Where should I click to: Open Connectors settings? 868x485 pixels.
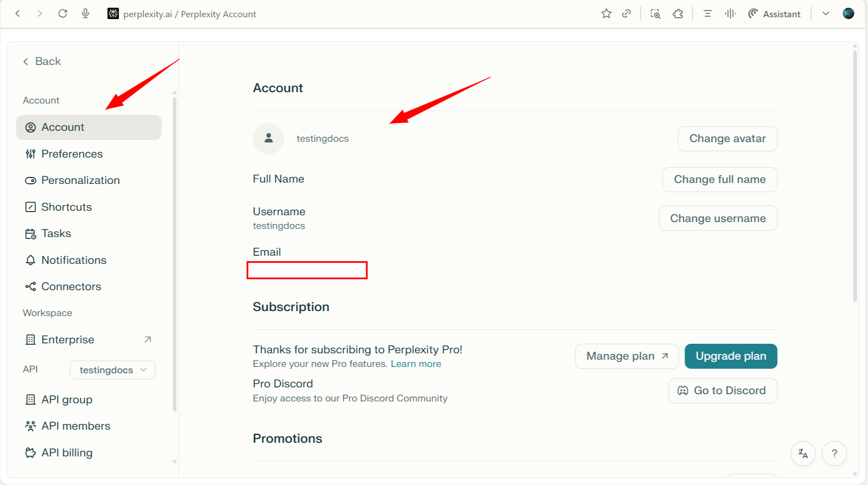89,287
